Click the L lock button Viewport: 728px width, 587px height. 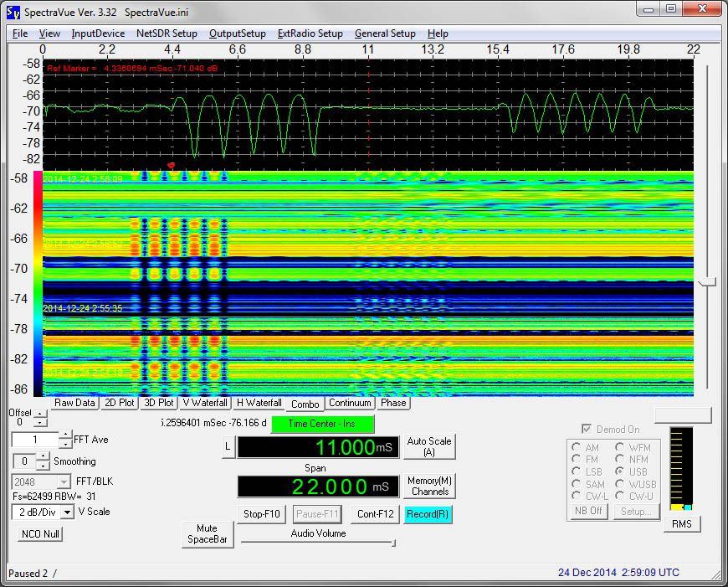pos(228,446)
